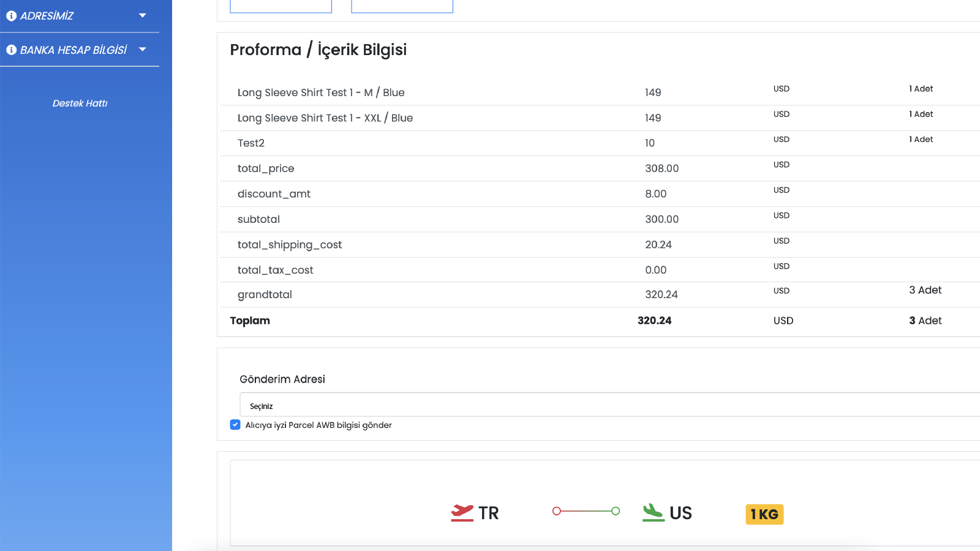
Task: Click the info icon beside BANKA HESAP BİLGİSİ
Action: 11,50
